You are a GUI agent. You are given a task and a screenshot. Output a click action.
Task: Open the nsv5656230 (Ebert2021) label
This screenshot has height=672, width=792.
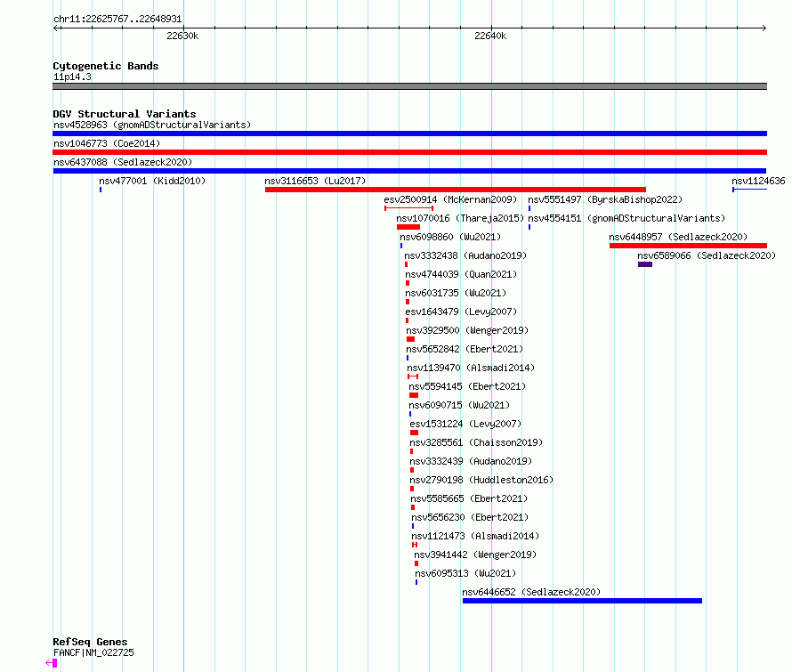pos(470,517)
